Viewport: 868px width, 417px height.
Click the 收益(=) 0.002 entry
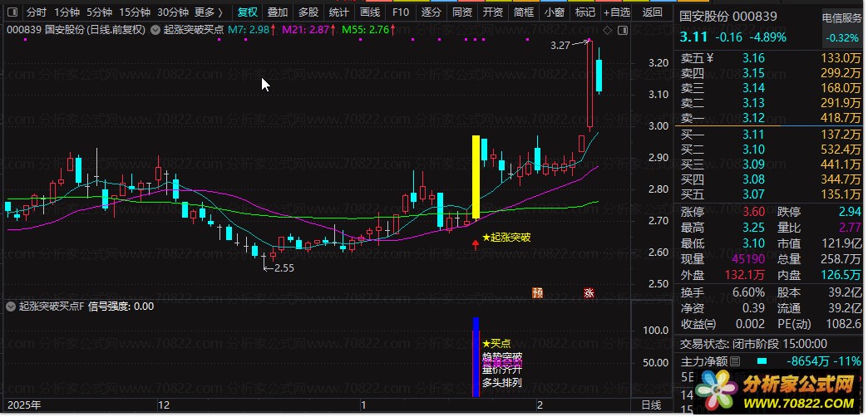coord(723,324)
